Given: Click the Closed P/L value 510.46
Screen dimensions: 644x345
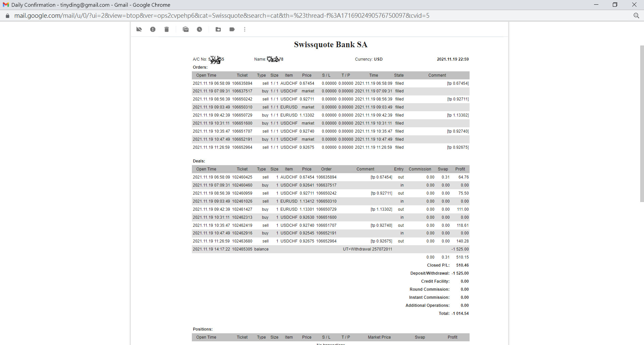Looking at the screenshot, I should click(463, 265).
